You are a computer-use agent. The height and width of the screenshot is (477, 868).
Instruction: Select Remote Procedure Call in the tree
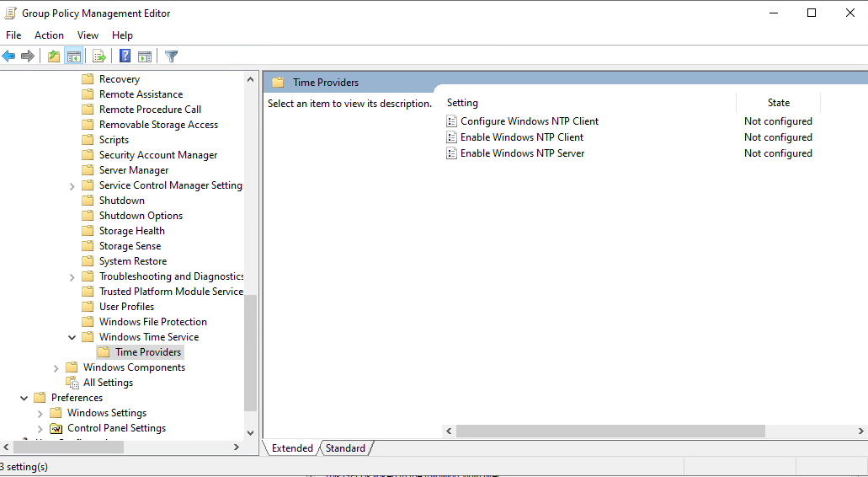tap(150, 110)
